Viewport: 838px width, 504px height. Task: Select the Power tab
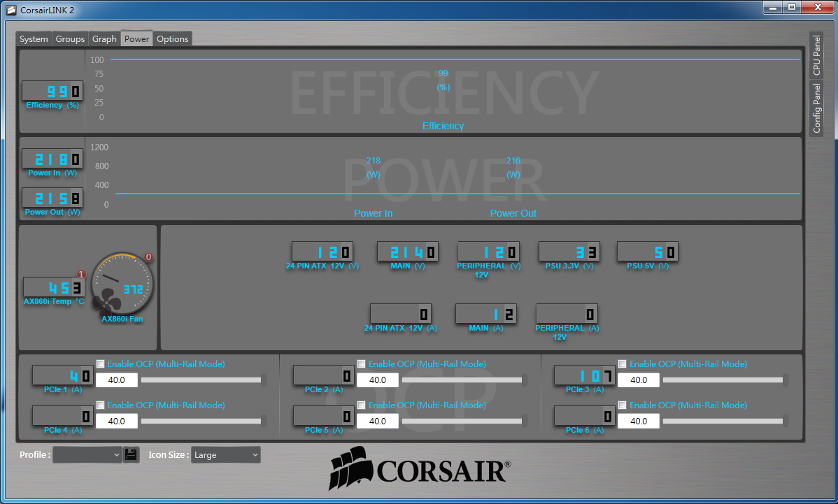137,38
